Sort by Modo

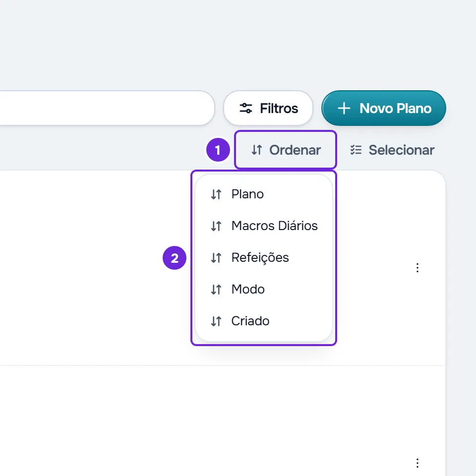(264, 289)
